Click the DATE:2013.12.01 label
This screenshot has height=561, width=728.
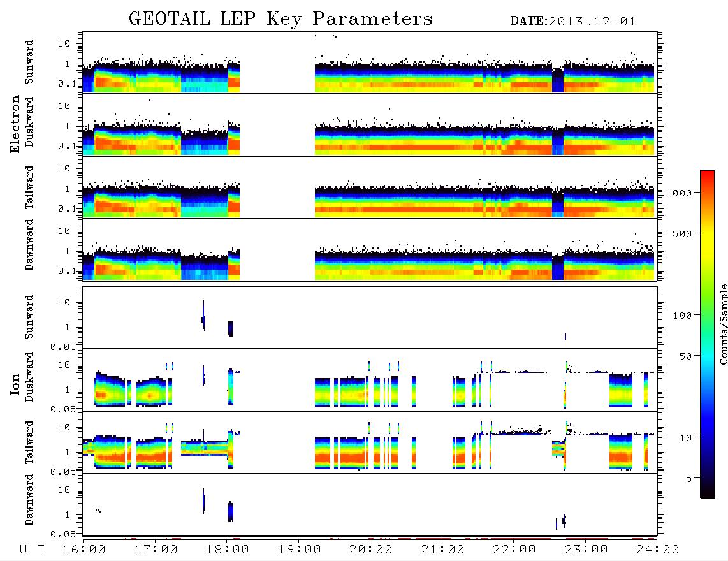coord(573,22)
